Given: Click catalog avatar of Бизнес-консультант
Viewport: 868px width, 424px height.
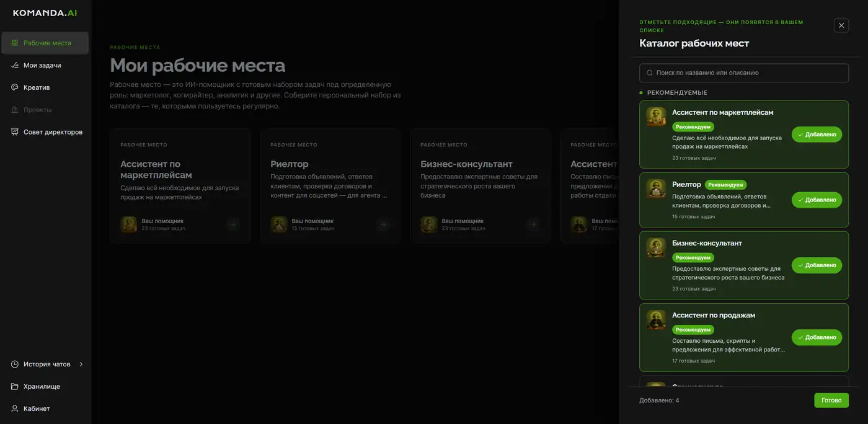Looking at the screenshot, I should (656, 247).
